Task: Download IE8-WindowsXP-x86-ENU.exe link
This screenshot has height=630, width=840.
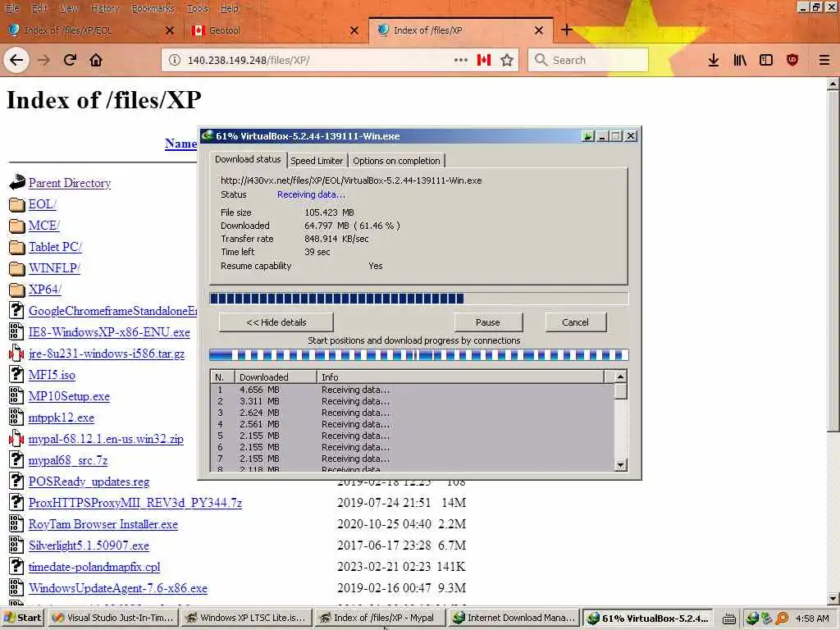Action: click(109, 332)
